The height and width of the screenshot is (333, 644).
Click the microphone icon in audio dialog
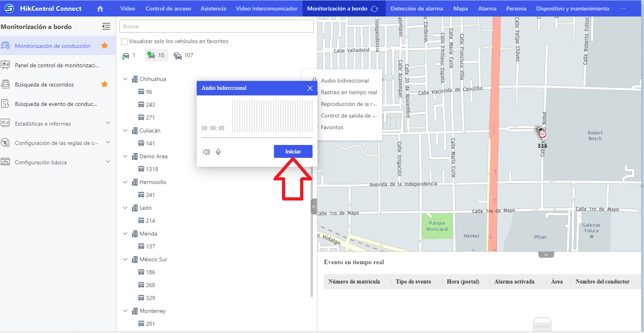click(x=218, y=152)
